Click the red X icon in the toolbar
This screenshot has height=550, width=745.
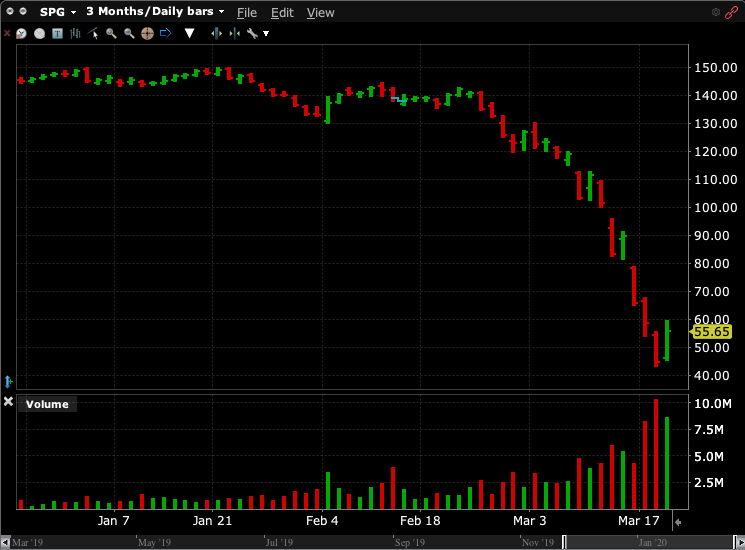coord(7,33)
